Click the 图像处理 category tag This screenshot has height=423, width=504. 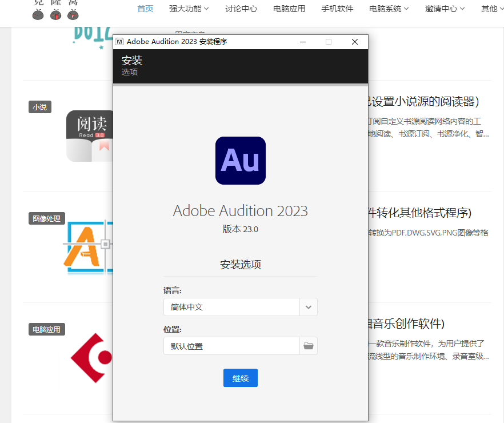[x=47, y=218]
